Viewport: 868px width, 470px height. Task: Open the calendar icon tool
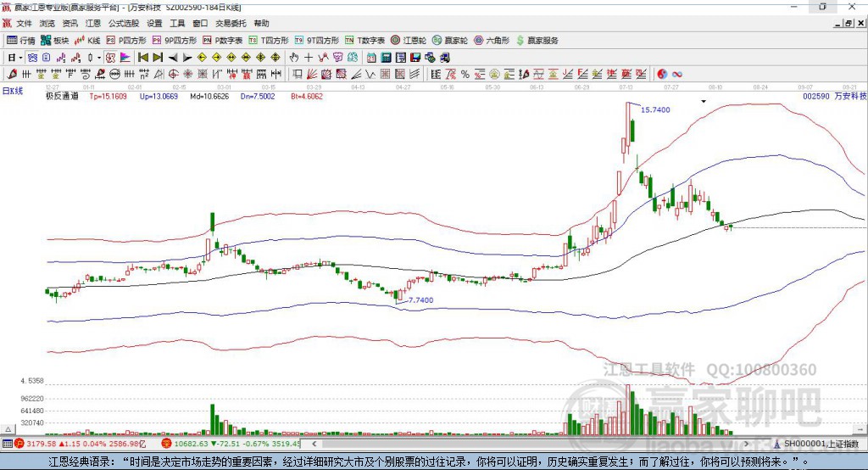tap(371, 58)
